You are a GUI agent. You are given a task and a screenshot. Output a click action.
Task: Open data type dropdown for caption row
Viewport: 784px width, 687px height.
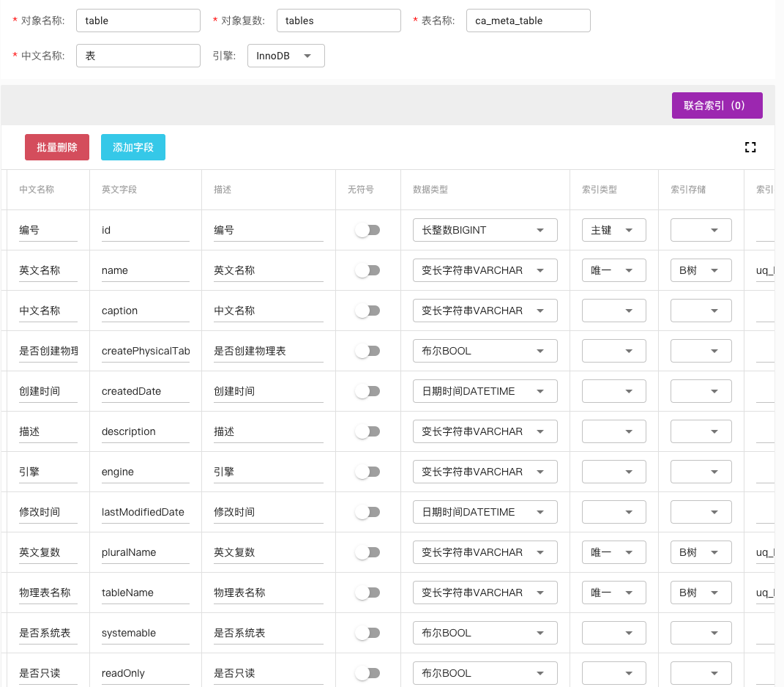485,311
